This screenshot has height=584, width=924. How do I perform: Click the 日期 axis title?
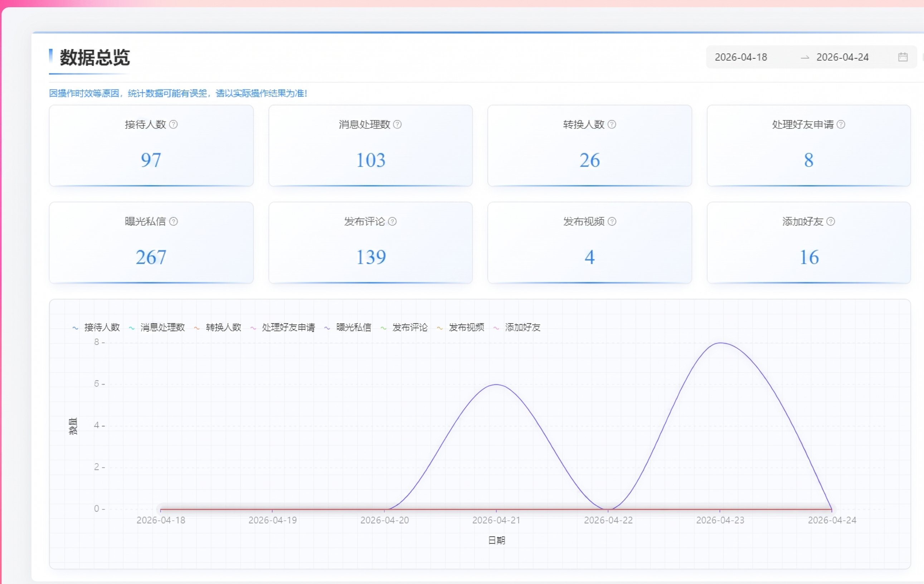coord(497,540)
